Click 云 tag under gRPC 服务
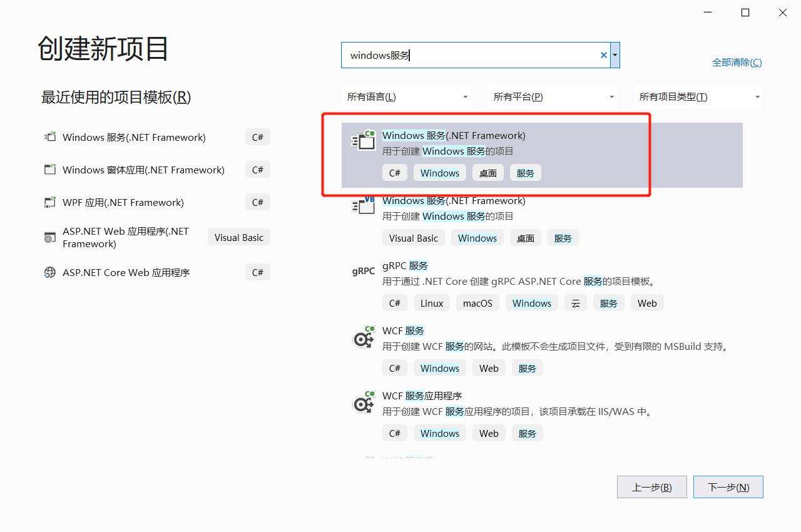 (576, 303)
